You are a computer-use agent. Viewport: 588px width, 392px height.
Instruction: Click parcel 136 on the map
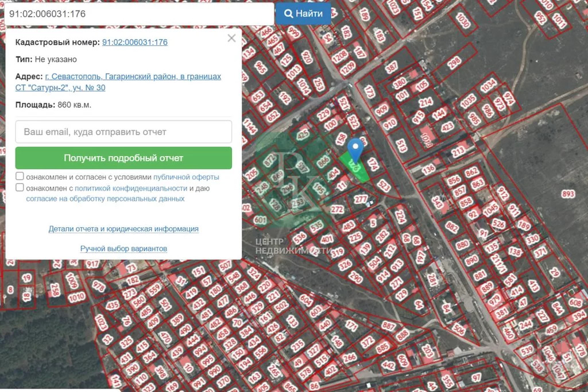pos(428,169)
